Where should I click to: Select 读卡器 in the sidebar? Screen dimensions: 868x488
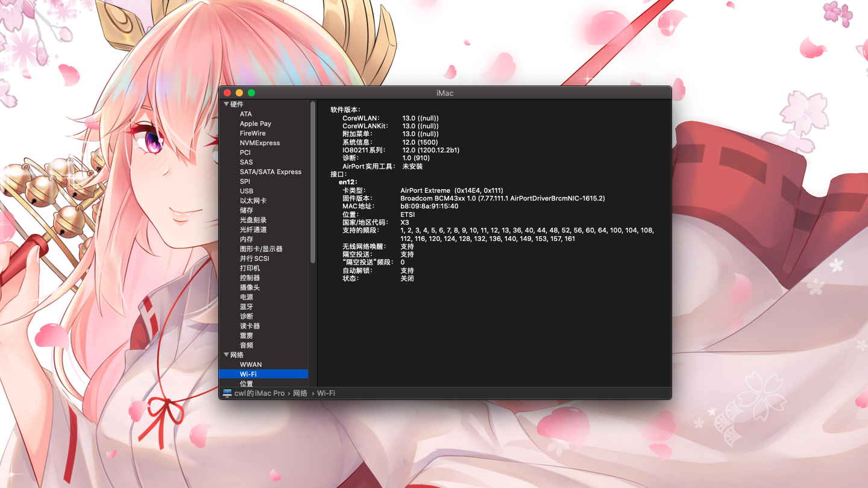click(250, 326)
